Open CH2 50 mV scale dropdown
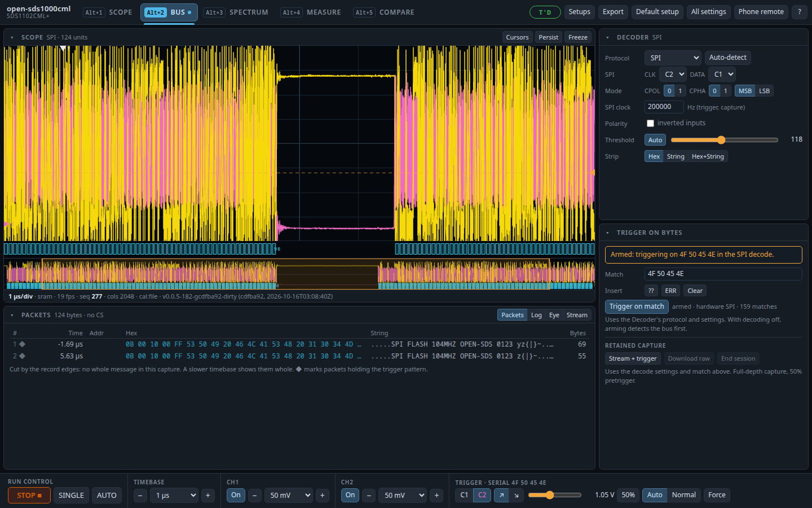The image size is (812, 508). click(403, 496)
